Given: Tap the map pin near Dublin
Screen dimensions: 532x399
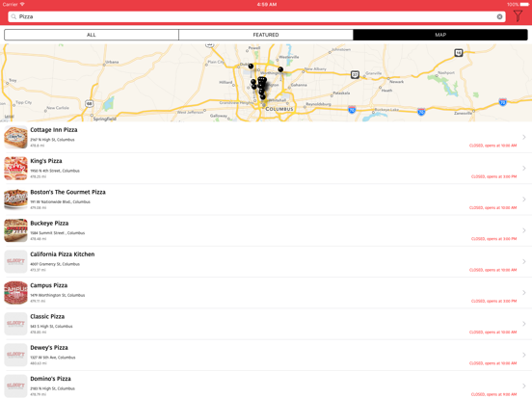Looking at the screenshot, I should pos(251,66).
